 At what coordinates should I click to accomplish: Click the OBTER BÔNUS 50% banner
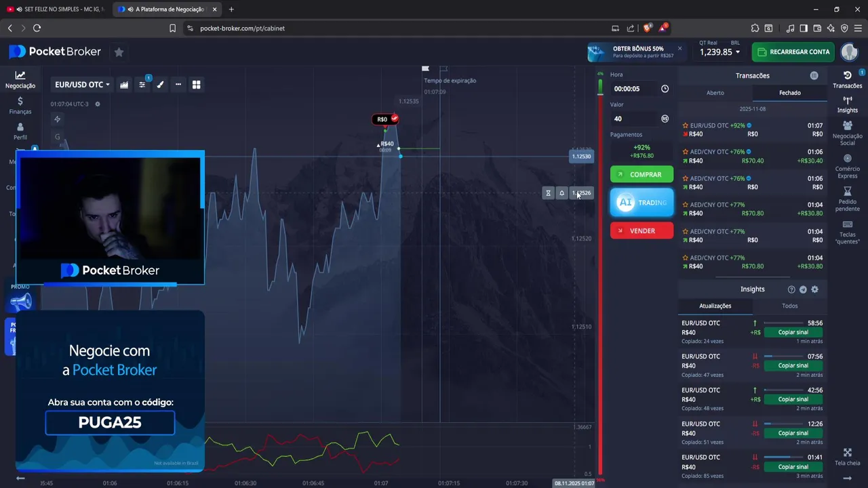pyautogui.click(x=635, y=52)
